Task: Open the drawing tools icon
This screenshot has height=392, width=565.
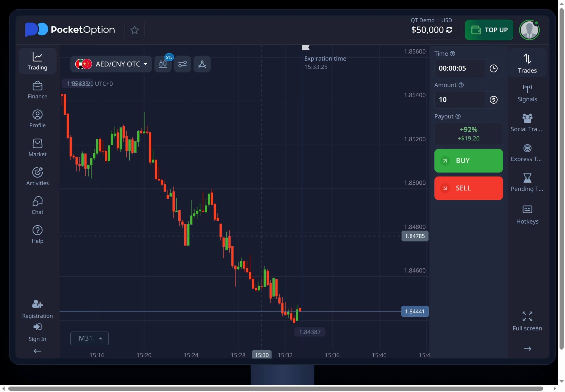Action: click(x=202, y=64)
